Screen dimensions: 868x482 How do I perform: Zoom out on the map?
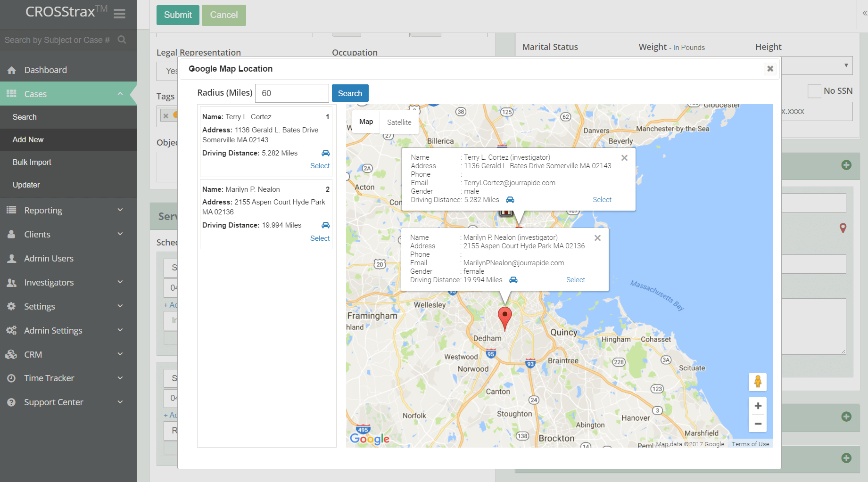pyautogui.click(x=758, y=424)
